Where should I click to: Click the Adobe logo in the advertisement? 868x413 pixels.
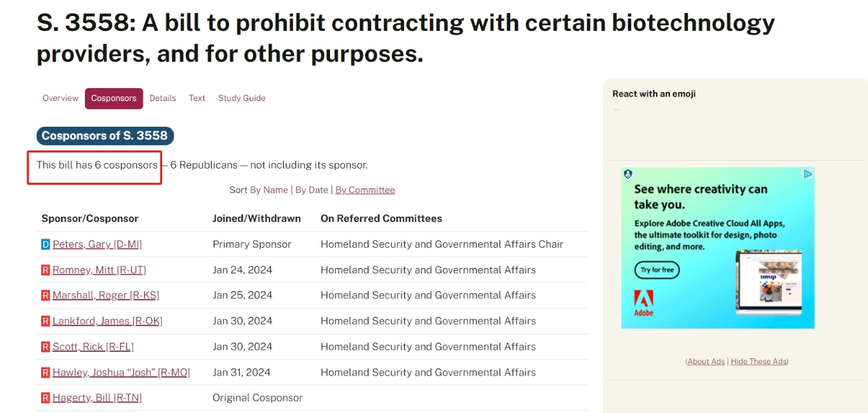click(644, 302)
